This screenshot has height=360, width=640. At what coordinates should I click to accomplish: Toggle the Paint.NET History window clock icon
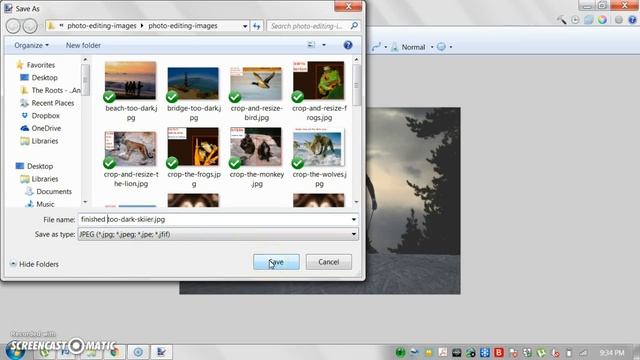click(575, 20)
